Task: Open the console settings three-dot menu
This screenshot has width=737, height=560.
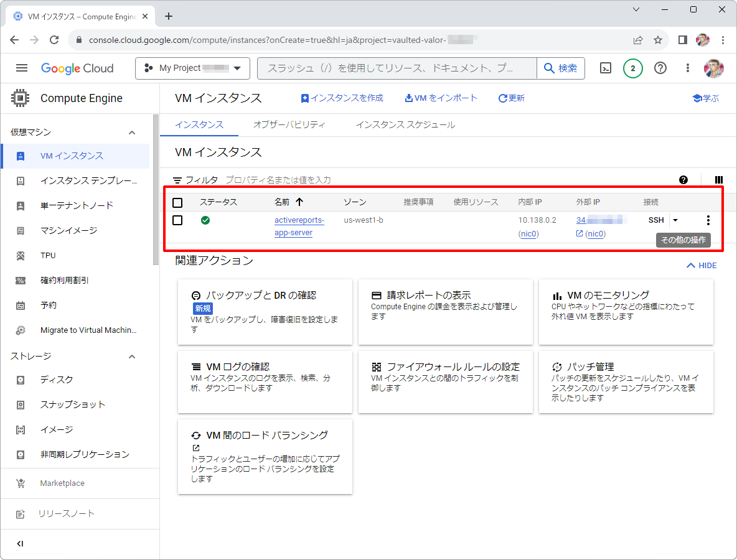Action: [688, 68]
